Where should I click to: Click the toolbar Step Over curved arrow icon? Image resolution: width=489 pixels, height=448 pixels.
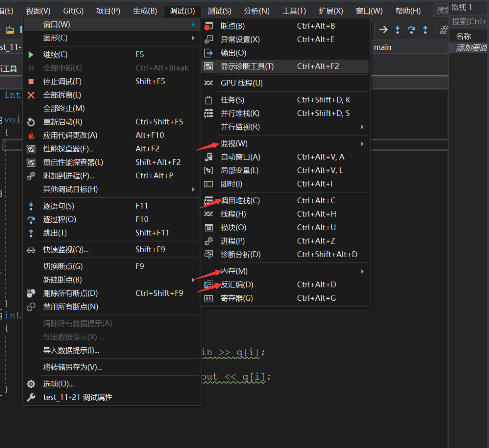click(411, 29)
